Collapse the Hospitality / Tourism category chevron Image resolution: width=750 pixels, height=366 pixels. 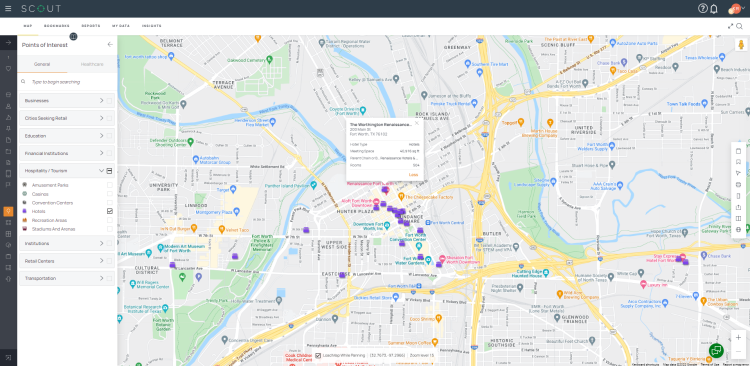pyautogui.click(x=101, y=170)
